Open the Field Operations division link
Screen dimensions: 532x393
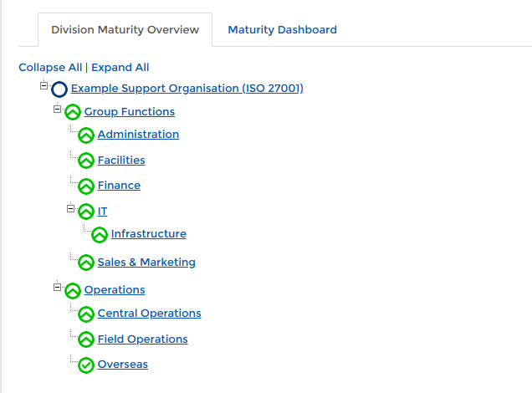point(142,339)
